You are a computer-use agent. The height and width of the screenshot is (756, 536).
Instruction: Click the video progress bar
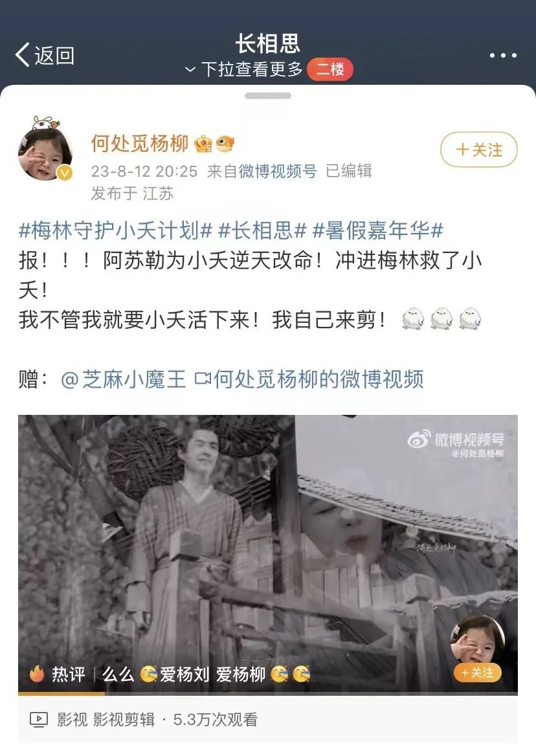[268, 693]
